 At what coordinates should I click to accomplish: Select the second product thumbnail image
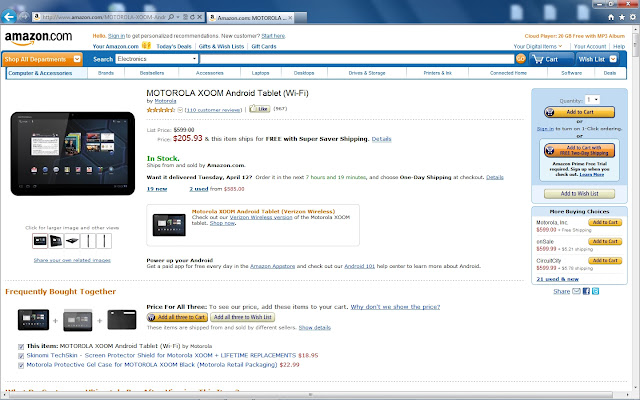56,241
